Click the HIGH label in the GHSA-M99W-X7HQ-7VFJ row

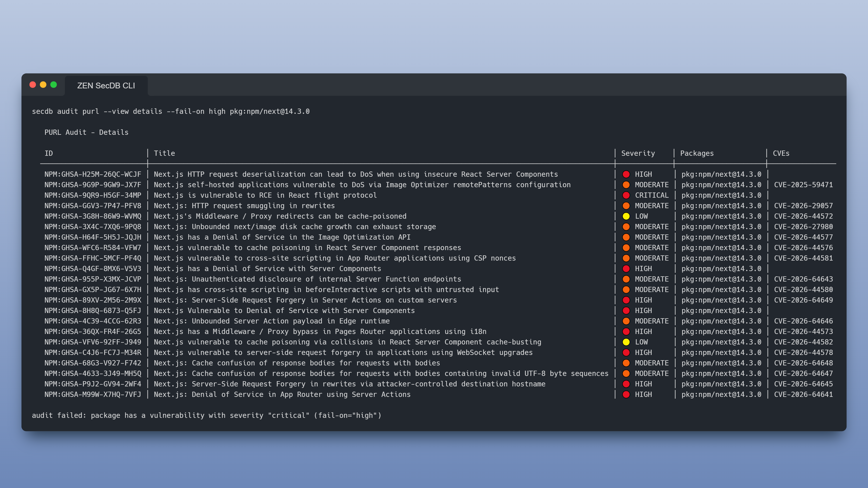click(x=643, y=394)
